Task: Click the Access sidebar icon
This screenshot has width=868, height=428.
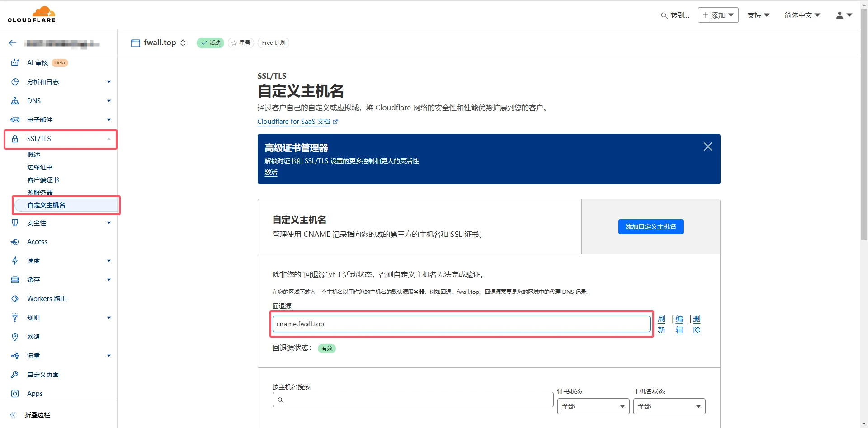Action: tap(15, 242)
